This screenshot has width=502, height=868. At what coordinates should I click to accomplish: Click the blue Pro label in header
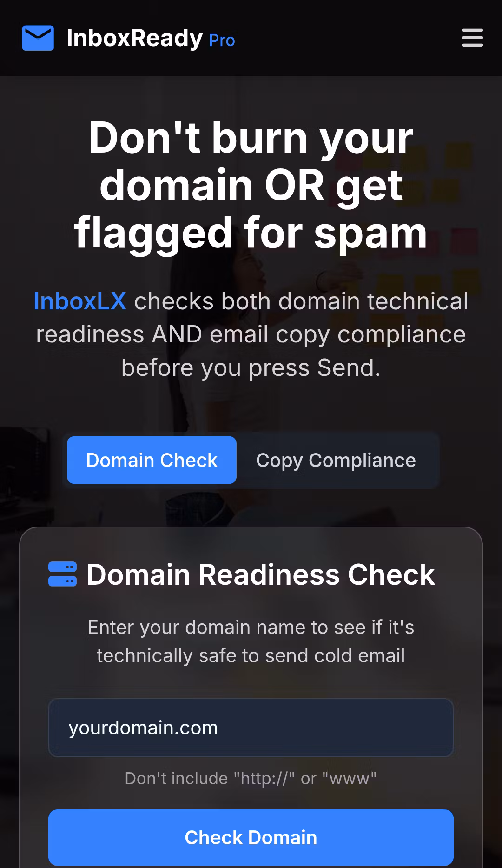(x=222, y=40)
